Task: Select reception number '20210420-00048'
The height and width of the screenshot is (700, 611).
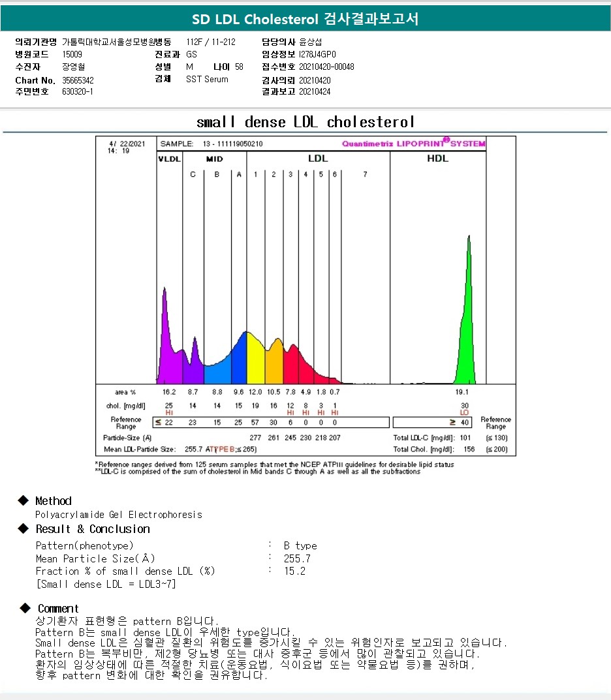Action: coord(326,67)
